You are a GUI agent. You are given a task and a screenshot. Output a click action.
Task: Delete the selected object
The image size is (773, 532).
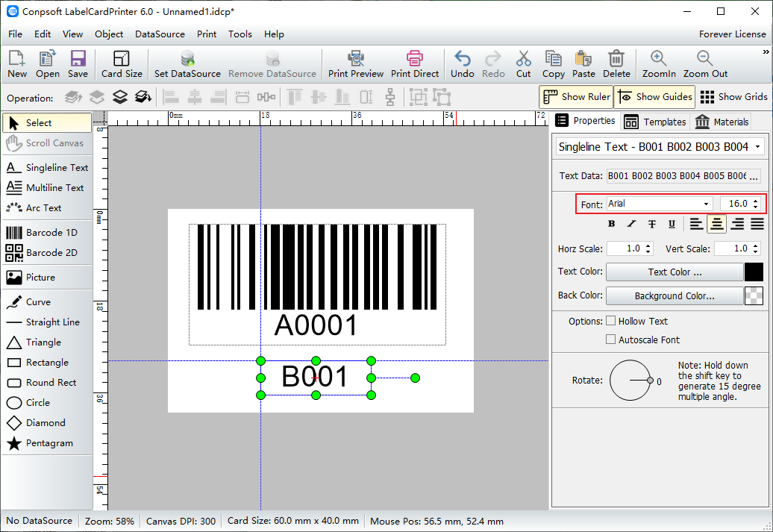tap(616, 64)
